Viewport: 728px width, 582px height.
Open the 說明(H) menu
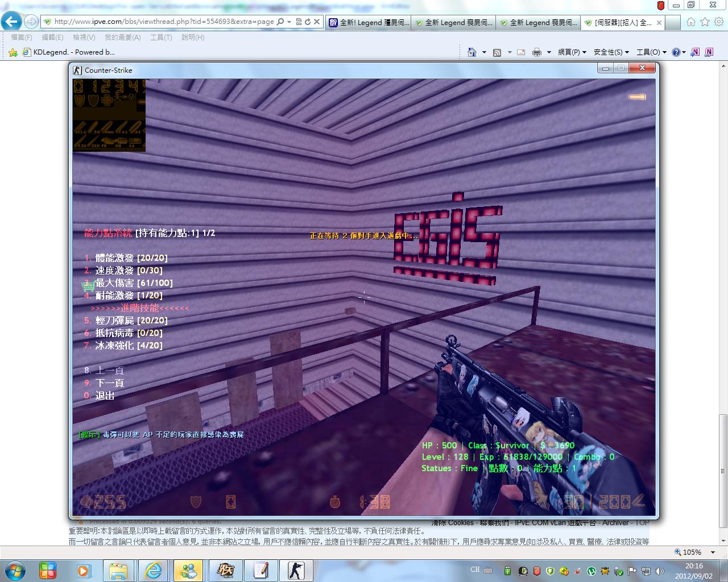(x=193, y=37)
